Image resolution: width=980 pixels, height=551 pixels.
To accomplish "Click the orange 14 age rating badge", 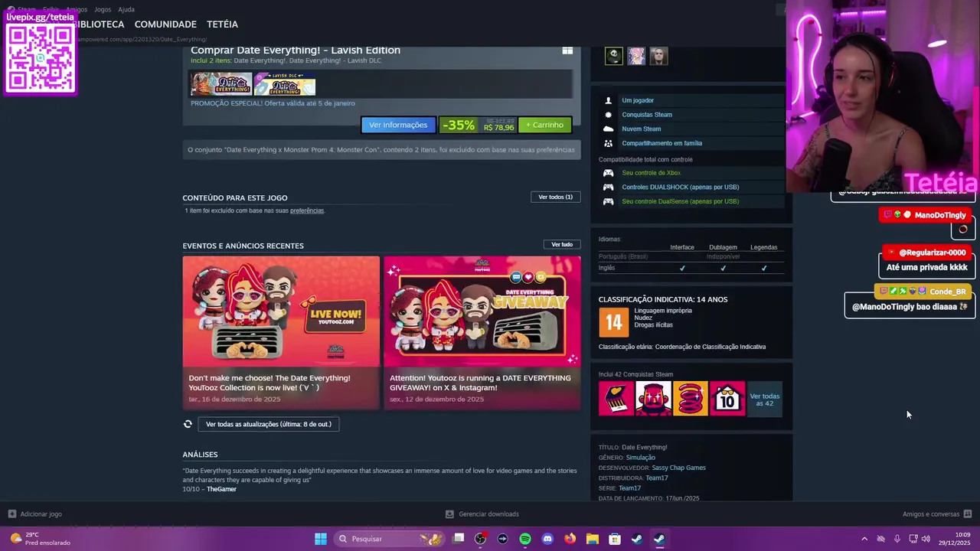I will click(613, 322).
